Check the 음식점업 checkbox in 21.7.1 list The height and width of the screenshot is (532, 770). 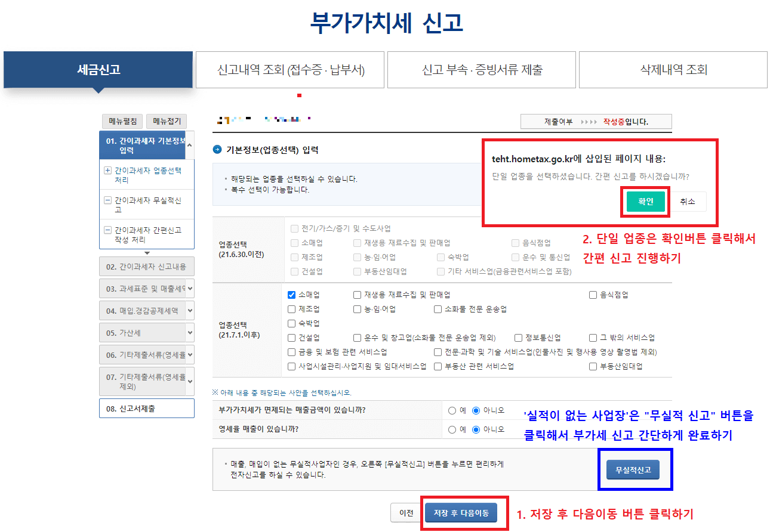point(593,294)
